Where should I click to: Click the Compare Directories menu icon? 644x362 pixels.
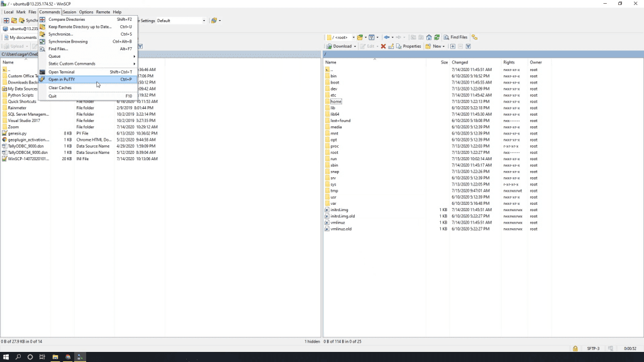coord(43,19)
